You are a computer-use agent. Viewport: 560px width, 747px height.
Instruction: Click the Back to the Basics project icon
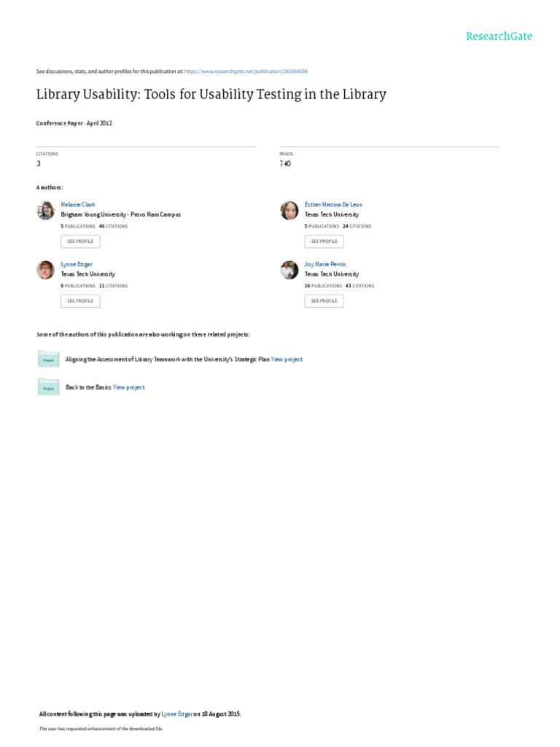(x=48, y=387)
